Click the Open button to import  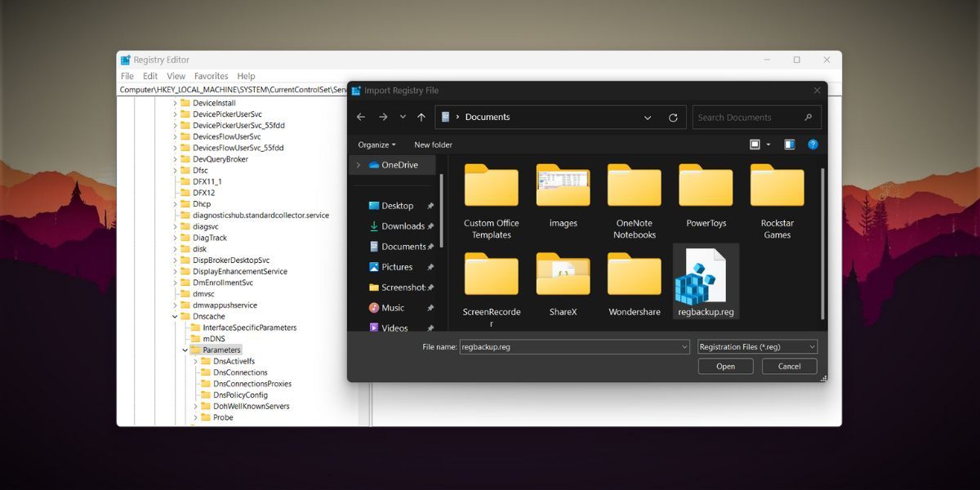click(725, 366)
